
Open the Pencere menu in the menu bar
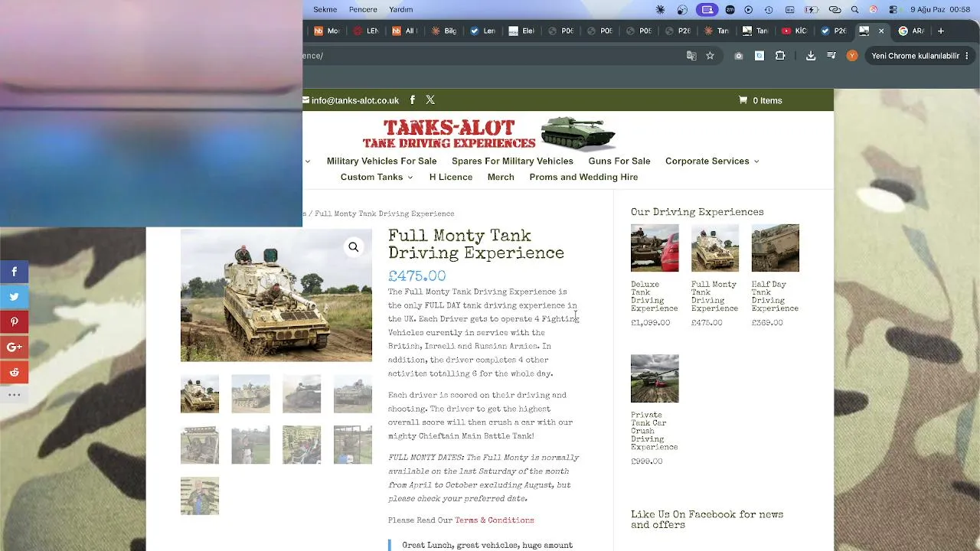click(x=363, y=10)
